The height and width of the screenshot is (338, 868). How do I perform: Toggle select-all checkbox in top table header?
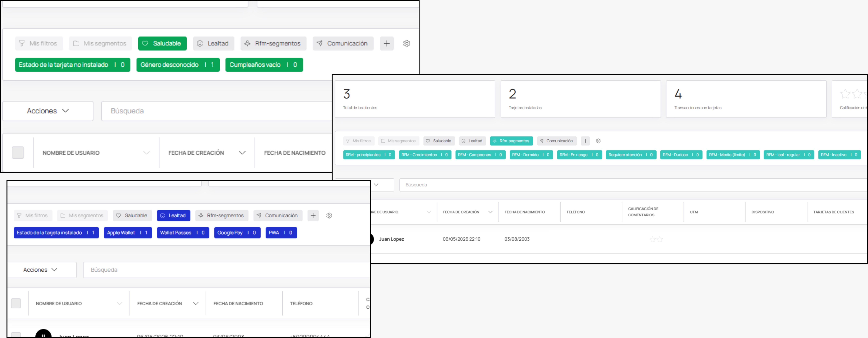click(x=18, y=153)
